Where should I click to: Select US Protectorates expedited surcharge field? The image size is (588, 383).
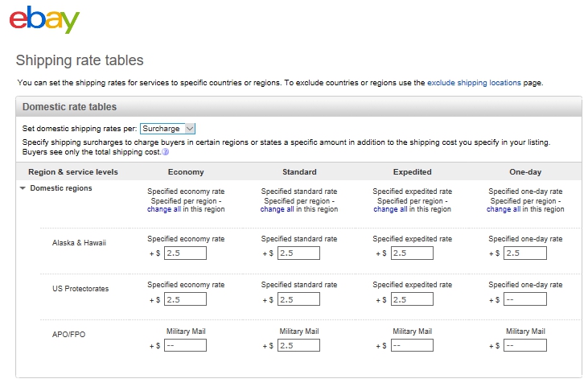click(412, 299)
